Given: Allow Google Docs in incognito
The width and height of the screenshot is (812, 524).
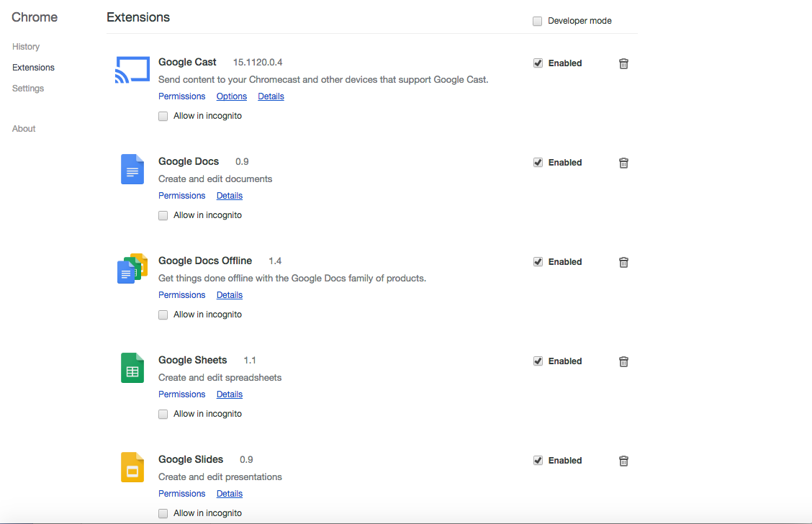Looking at the screenshot, I should pyautogui.click(x=163, y=215).
